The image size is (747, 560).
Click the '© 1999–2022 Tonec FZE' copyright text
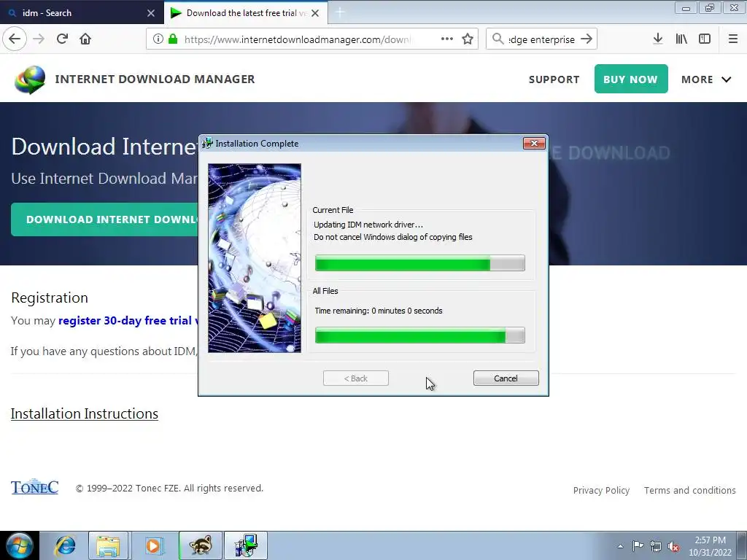coord(169,488)
